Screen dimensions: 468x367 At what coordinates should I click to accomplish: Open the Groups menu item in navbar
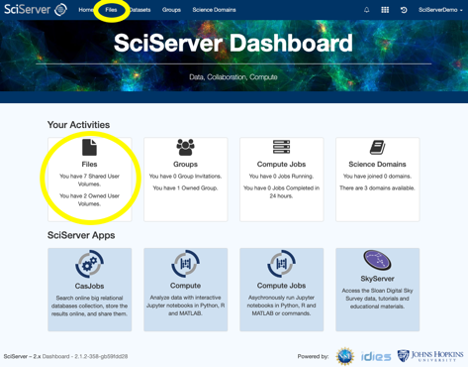click(x=171, y=10)
